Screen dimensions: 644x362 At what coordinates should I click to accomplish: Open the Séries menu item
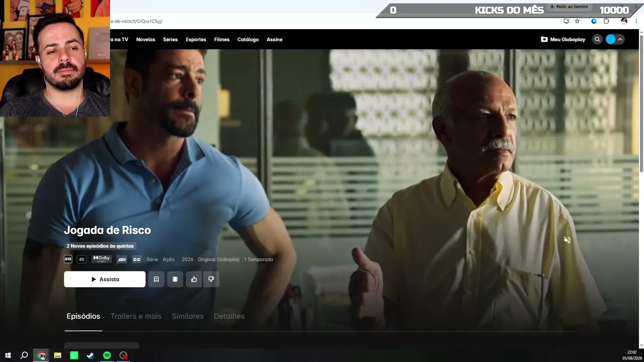click(170, 39)
